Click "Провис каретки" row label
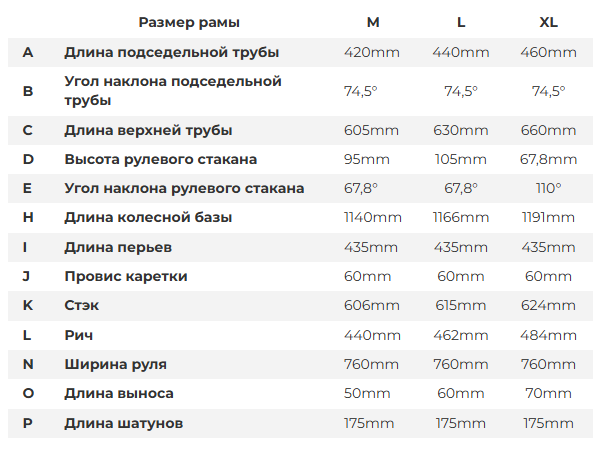This screenshot has height=454, width=608. [126, 276]
